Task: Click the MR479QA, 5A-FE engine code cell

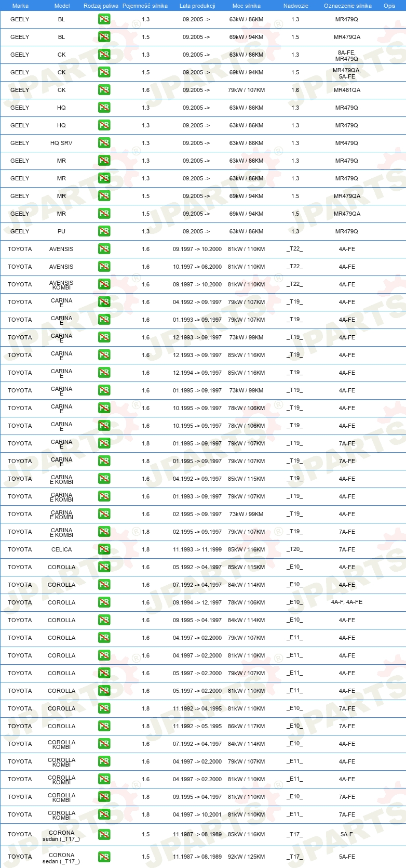Action: point(347,73)
